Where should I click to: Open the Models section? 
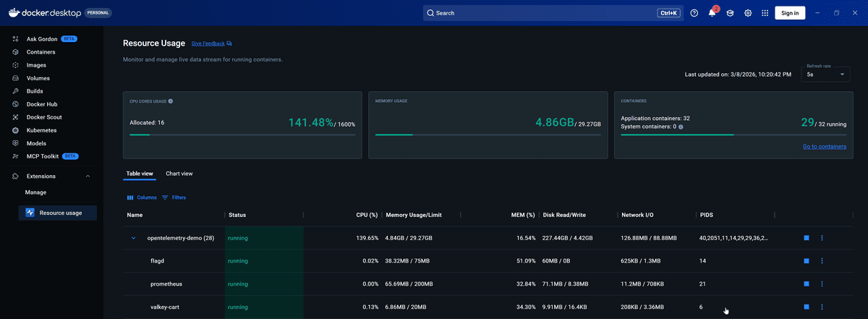[36, 143]
